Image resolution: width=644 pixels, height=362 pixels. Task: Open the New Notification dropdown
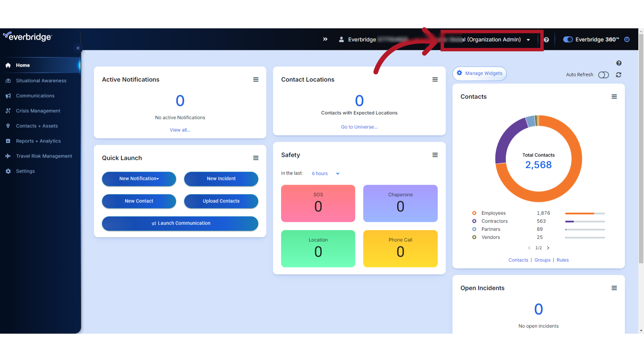click(x=139, y=179)
